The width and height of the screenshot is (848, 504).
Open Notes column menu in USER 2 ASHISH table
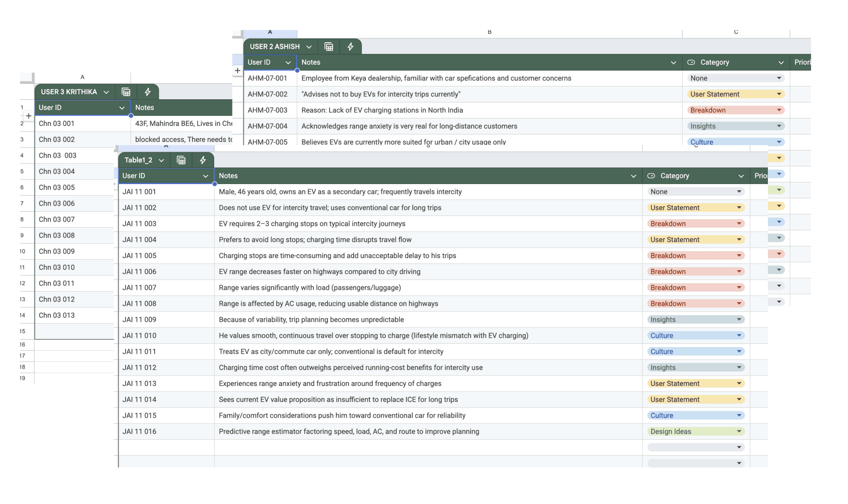pyautogui.click(x=673, y=63)
